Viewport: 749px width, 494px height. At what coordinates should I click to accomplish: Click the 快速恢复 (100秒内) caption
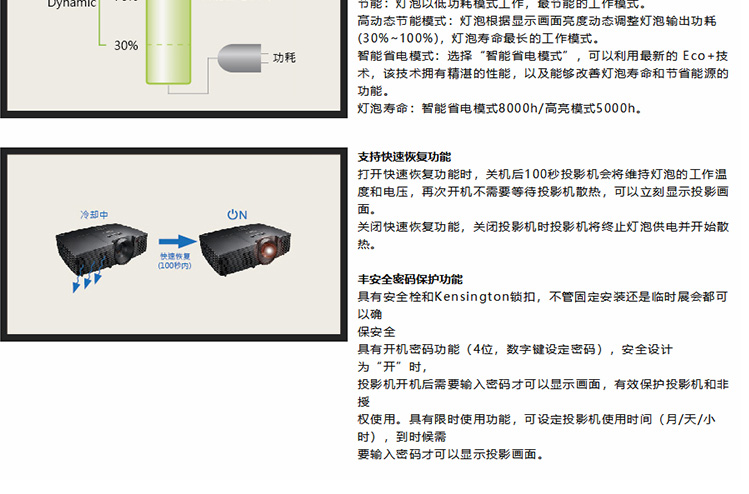pyautogui.click(x=175, y=261)
